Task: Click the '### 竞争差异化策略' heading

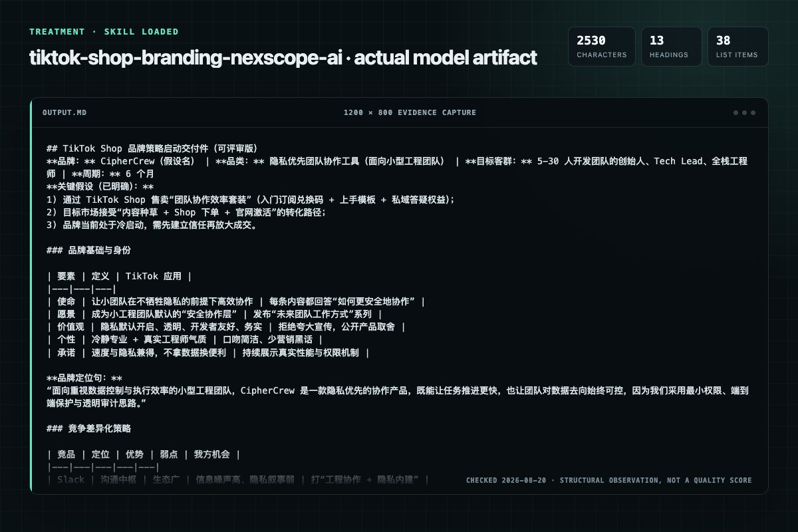Action: coord(89,429)
